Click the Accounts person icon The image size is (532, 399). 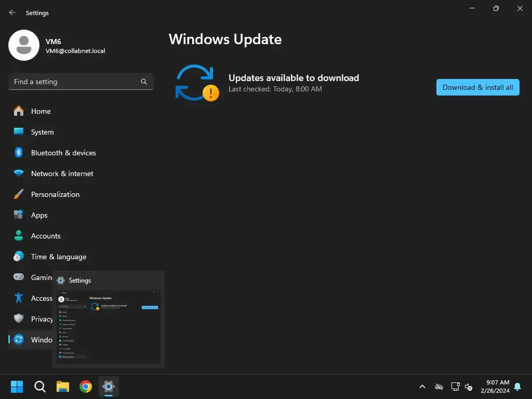tap(19, 235)
